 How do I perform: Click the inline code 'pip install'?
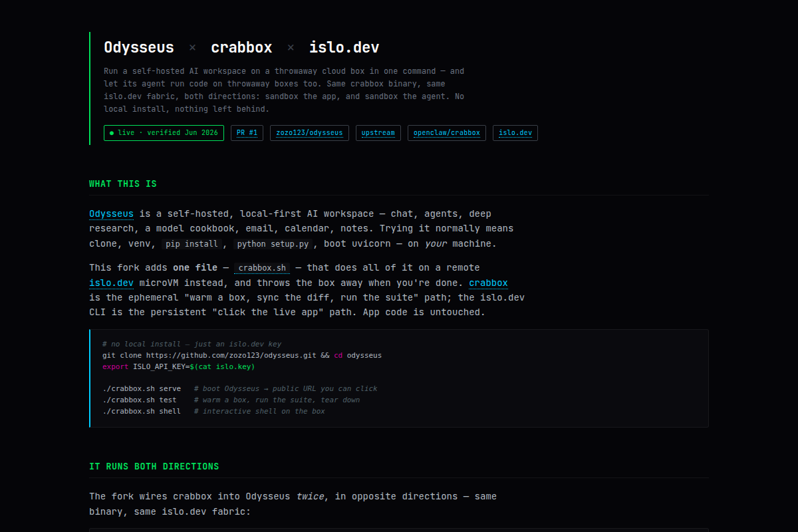[x=192, y=244]
